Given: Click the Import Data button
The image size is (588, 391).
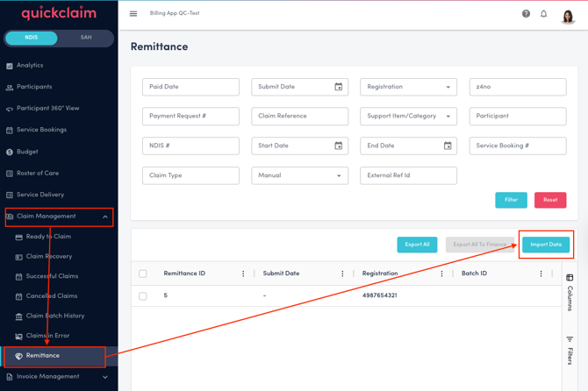Looking at the screenshot, I should click(546, 245).
